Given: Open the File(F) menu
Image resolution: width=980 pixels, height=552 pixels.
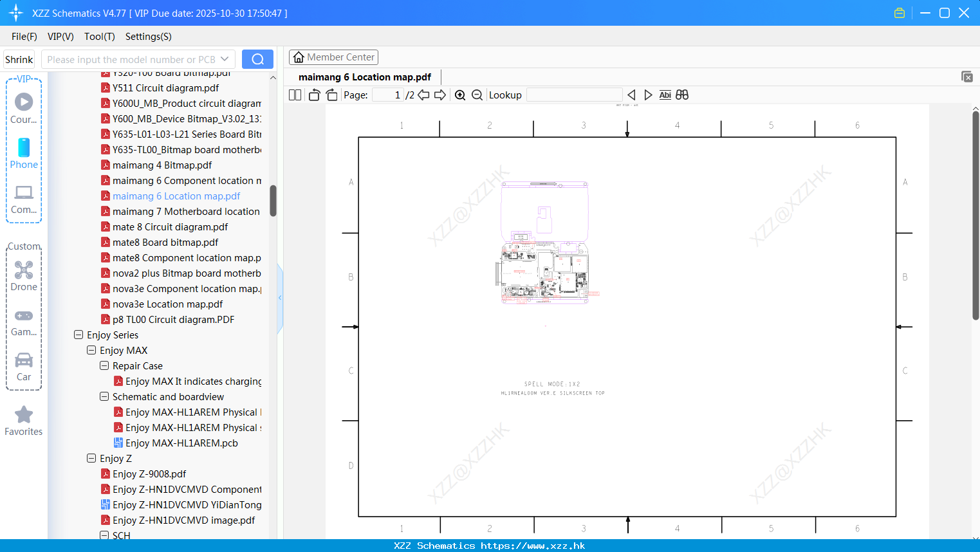Looking at the screenshot, I should [24, 37].
